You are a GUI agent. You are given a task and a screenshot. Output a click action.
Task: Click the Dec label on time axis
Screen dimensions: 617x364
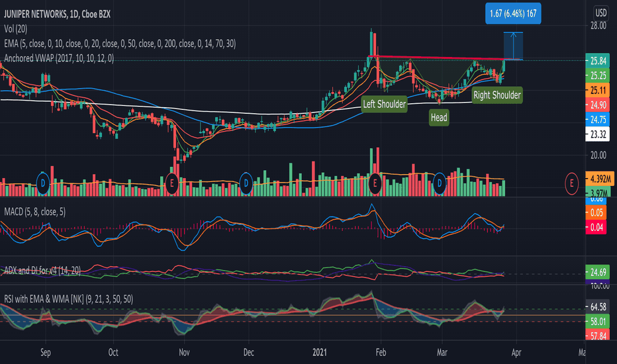248,352
